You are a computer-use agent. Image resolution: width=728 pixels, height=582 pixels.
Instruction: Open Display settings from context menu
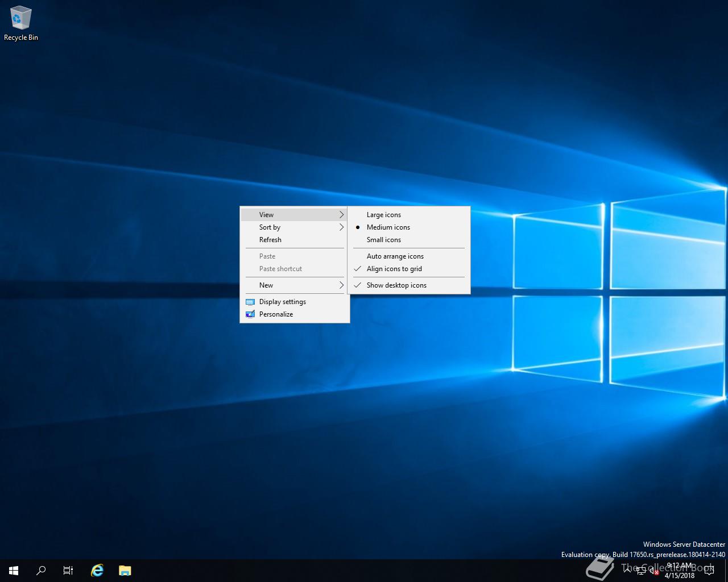pos(295,302)
